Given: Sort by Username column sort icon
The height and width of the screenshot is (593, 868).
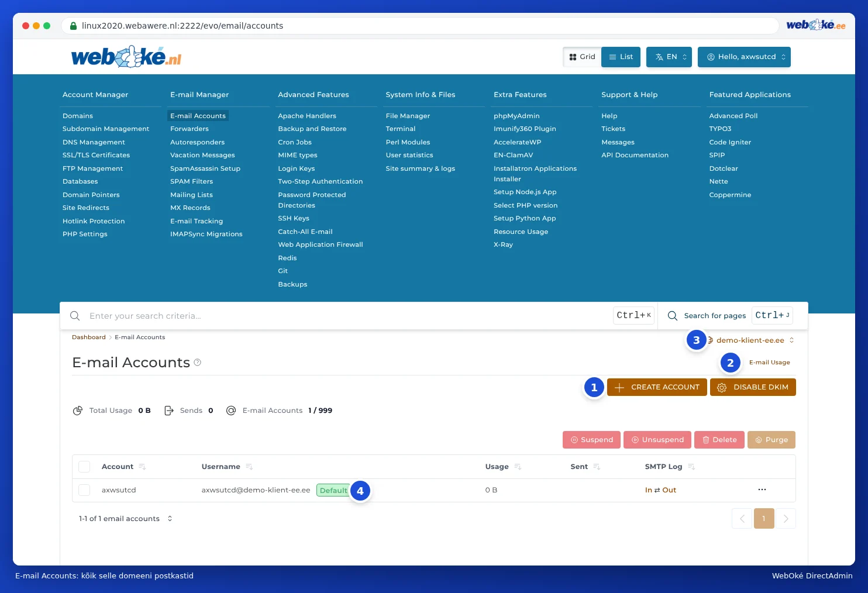Looking at the screenshot, I should [249, 467].
